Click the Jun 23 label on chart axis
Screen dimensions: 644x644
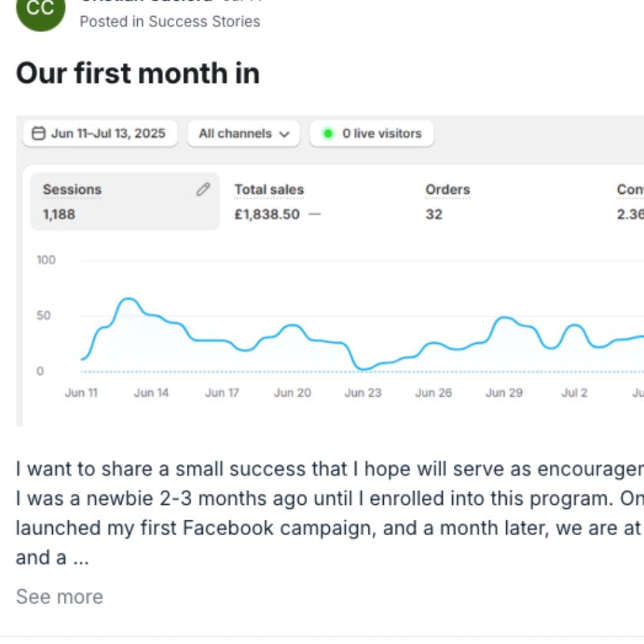click(x=363, y=393)
